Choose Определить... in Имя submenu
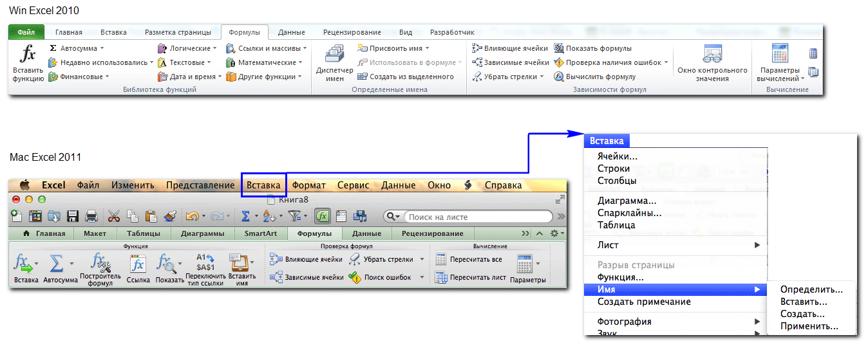Screen dimensions: 868x346 pos(811,289)
